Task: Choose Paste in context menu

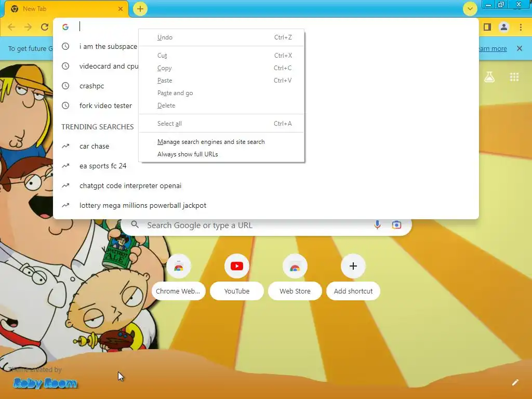Action: [x=221, y=81]
